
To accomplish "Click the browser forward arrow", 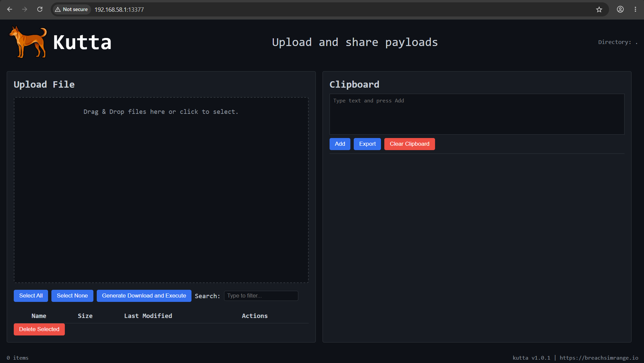I will [x=25, y=9].
